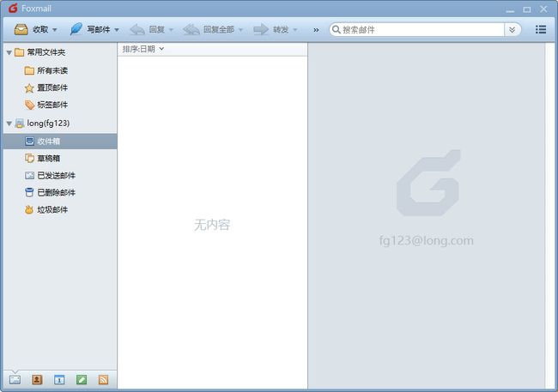Open the 收取 dropdown arrow

click(x=55, y=30)
